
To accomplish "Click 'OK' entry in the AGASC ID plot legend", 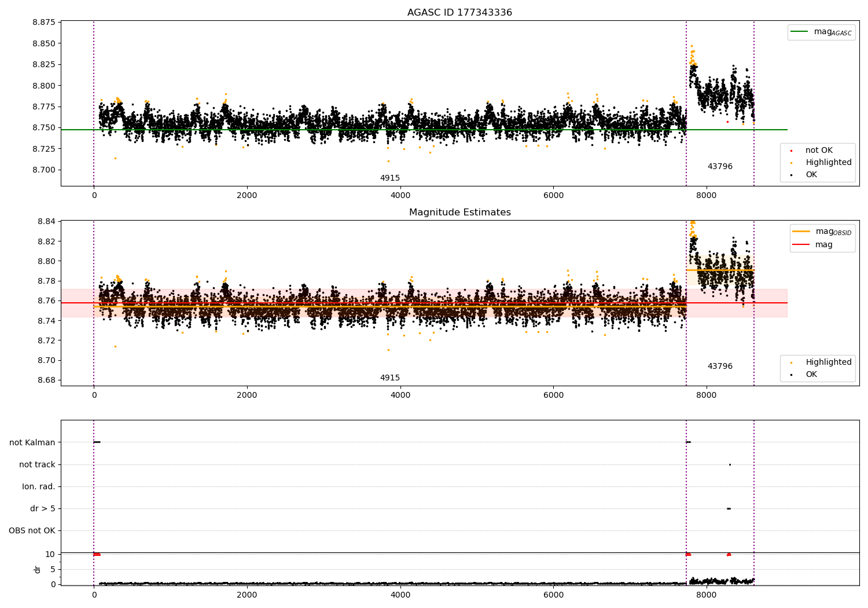I will 811,175.
